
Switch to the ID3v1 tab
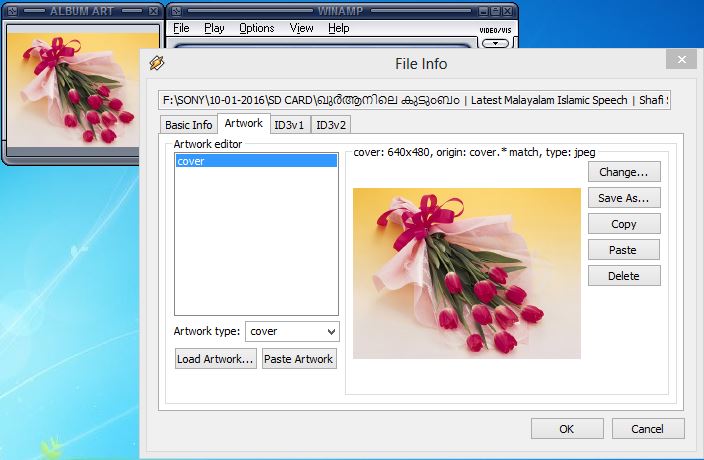click(290, 125)
